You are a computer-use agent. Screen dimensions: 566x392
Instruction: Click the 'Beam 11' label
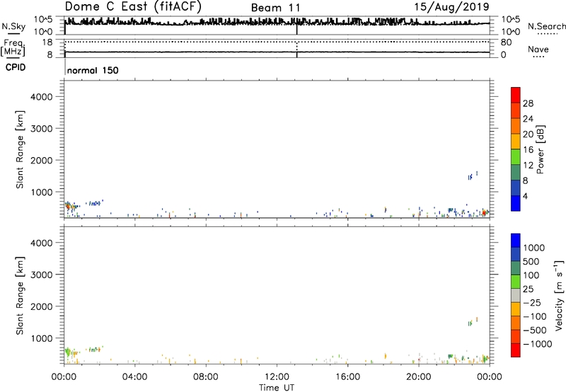coord(275,8)
